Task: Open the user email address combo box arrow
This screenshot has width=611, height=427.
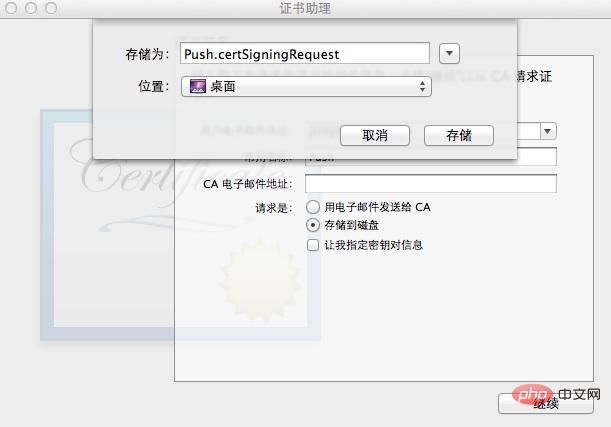Action: coord(548,131)
